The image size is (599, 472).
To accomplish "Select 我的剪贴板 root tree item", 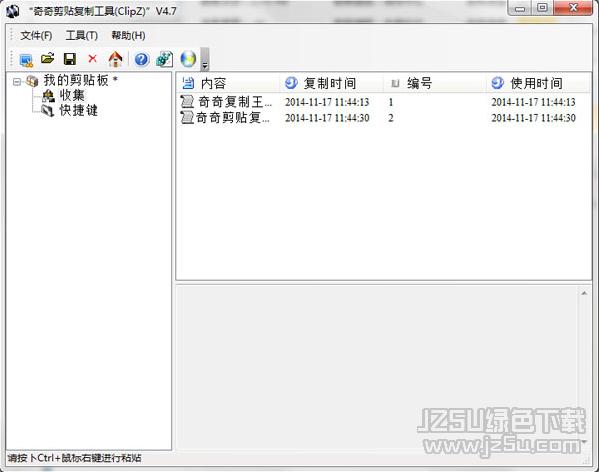I will click(76, 81).
